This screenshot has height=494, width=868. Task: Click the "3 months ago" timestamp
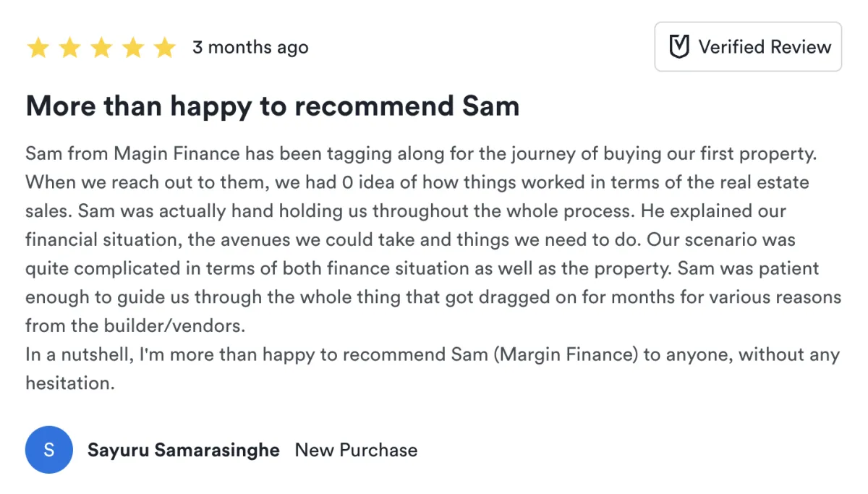pyautogui.click(x=250, y=48)
